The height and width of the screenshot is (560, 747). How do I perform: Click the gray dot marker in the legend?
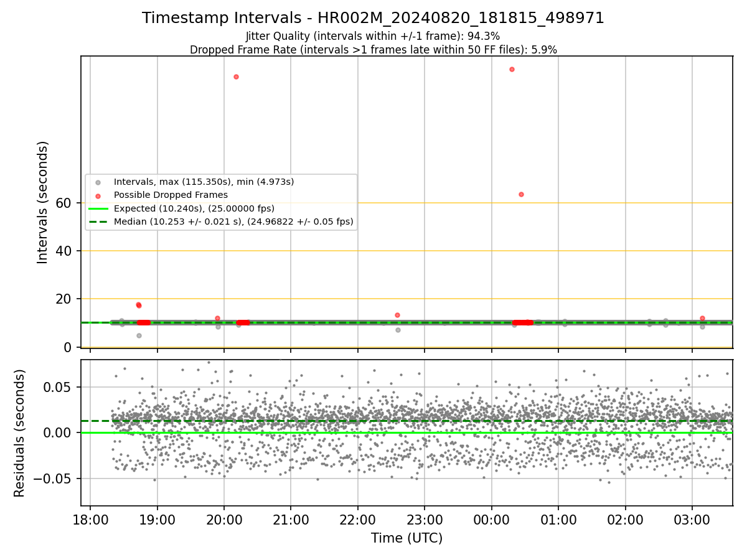pyautogui.click(x=97, y=182)
